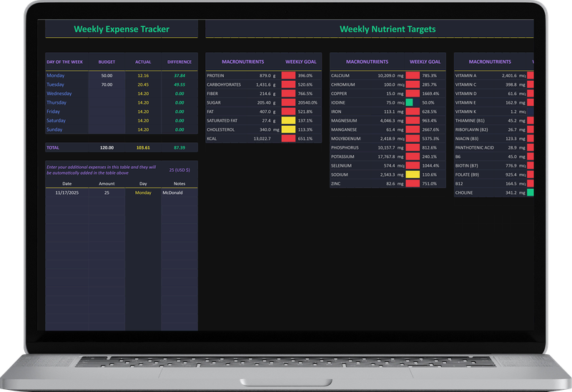Screen dimensions: 572x392
Task: Select the CALCIUM row label
Action: (x=340, y=76)
